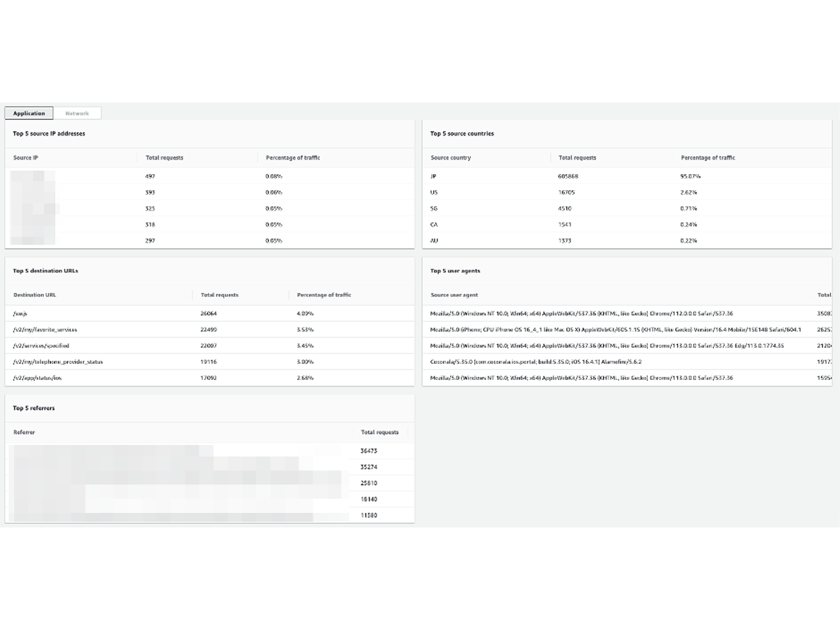Image resolution: width=840 pixels, height=630 pixels.
Task: Click the Source user agent column header
Action: click(x=454, y=295)
